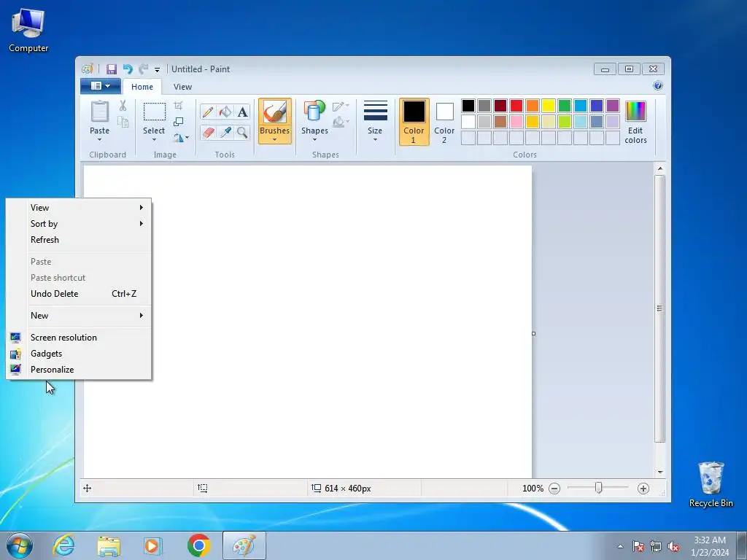The height and width of the screenshot is (560, 747).
Task: Click the vertical scrollbar up arrow
Action: [x=659, y=168]
